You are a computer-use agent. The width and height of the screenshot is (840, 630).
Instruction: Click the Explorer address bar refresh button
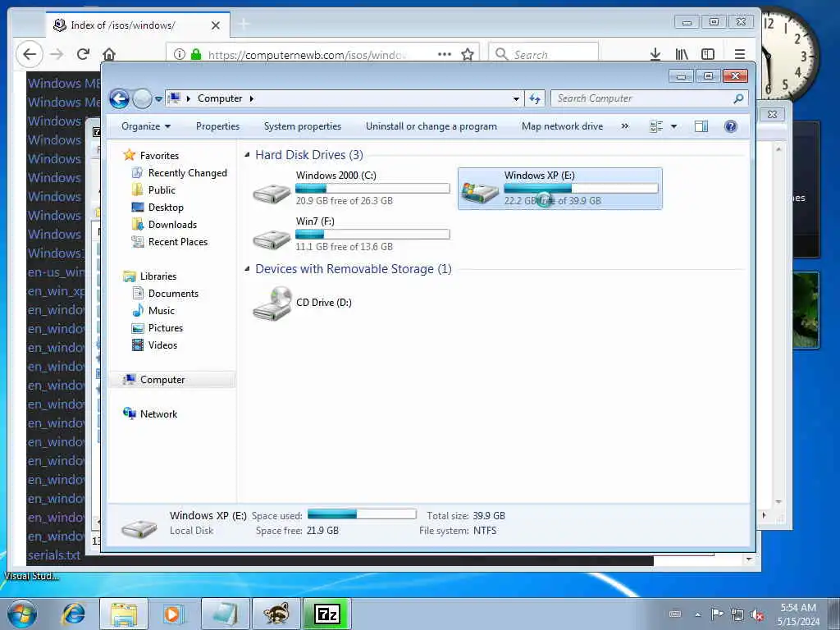[x=535, y=98]
